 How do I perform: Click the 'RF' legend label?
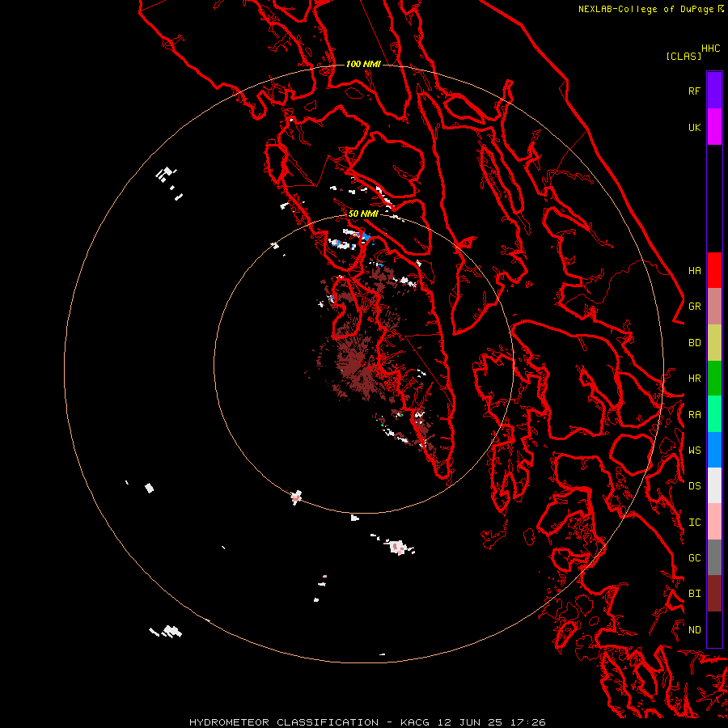695,91
